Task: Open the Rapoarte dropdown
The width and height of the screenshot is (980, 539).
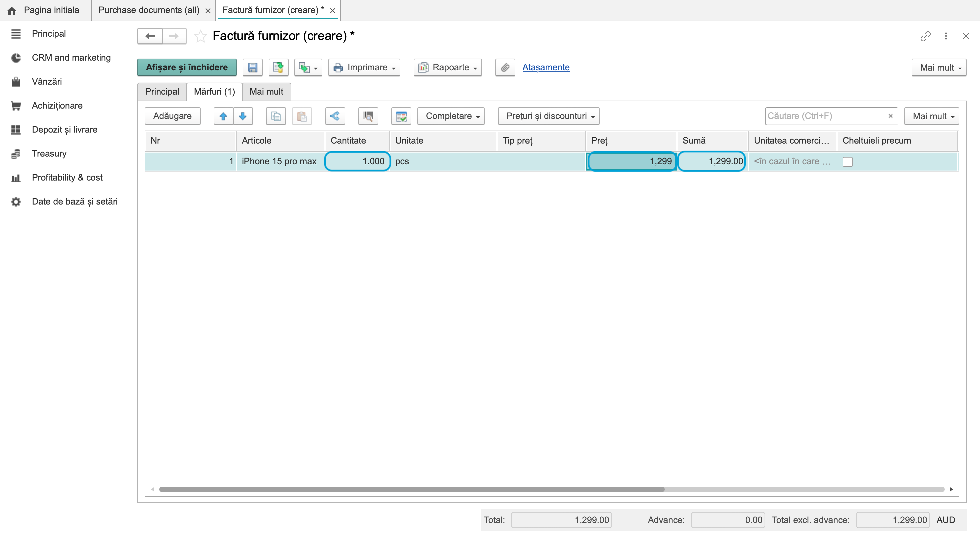Action: click(x=447, y=67)
